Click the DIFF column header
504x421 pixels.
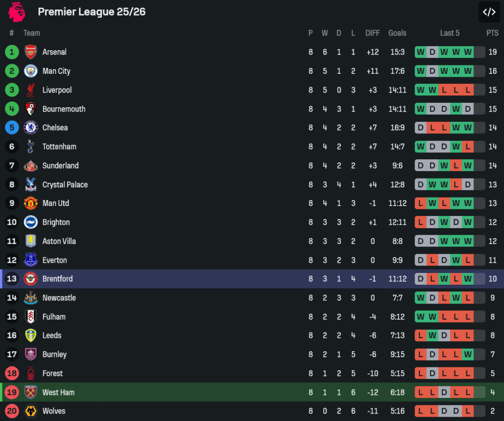point(373,33)
